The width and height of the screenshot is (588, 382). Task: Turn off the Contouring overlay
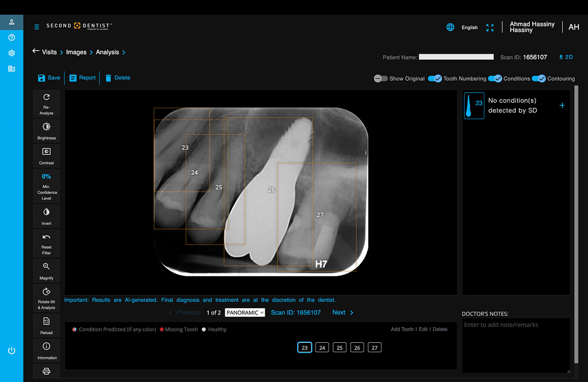click(x=540, y=78)
